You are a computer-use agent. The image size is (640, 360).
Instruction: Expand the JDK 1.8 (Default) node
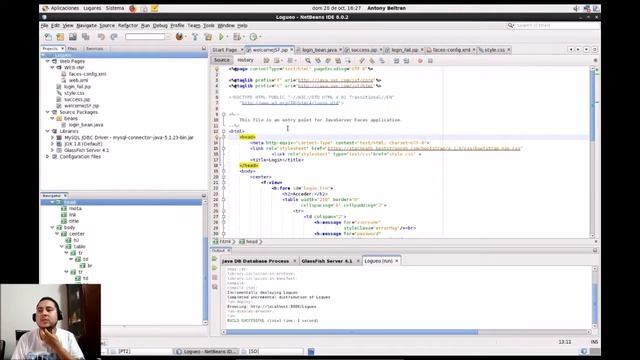[x=53, y=144]
